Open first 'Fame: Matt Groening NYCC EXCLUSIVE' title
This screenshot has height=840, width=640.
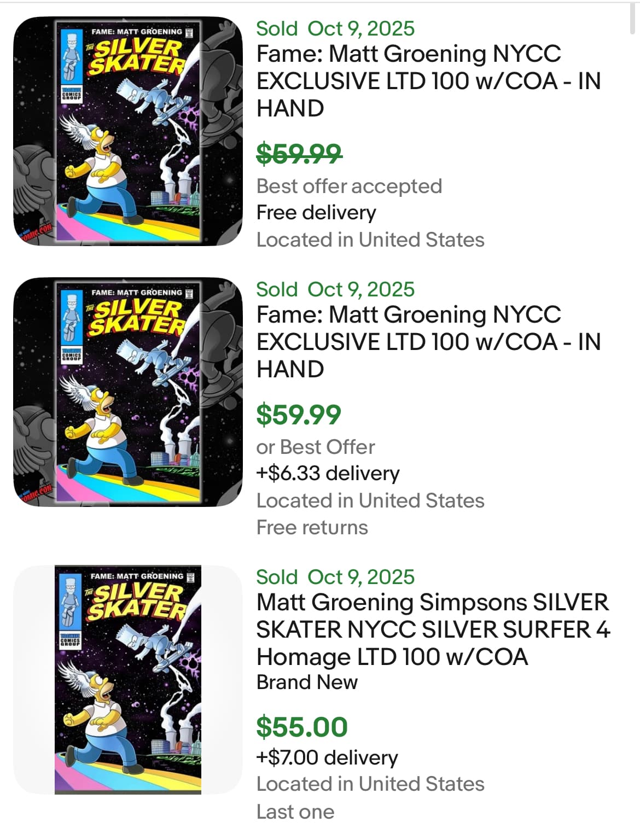coord(428,81)
